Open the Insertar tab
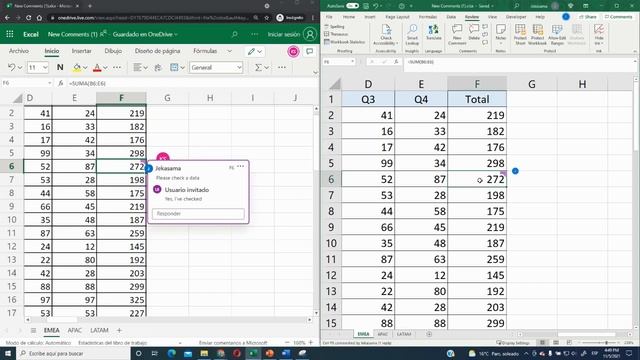The height and width of the screenshot is (360, 640). click(82, 51)
